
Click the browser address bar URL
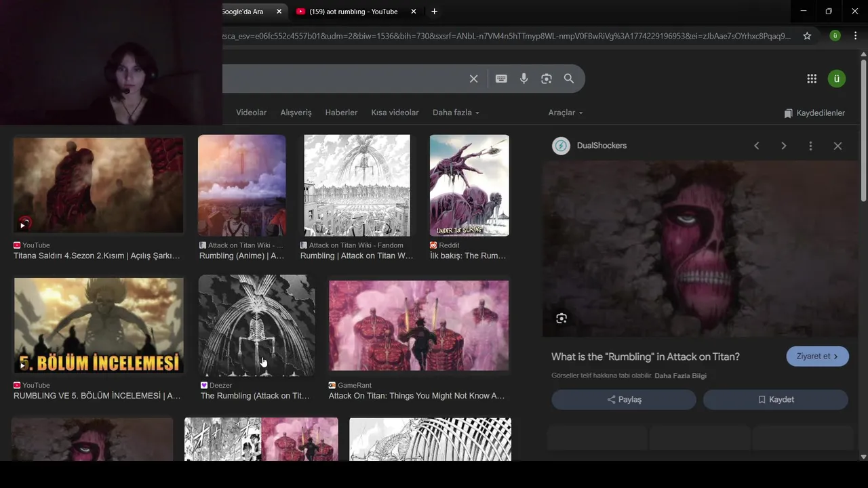[x=507, y=36]
